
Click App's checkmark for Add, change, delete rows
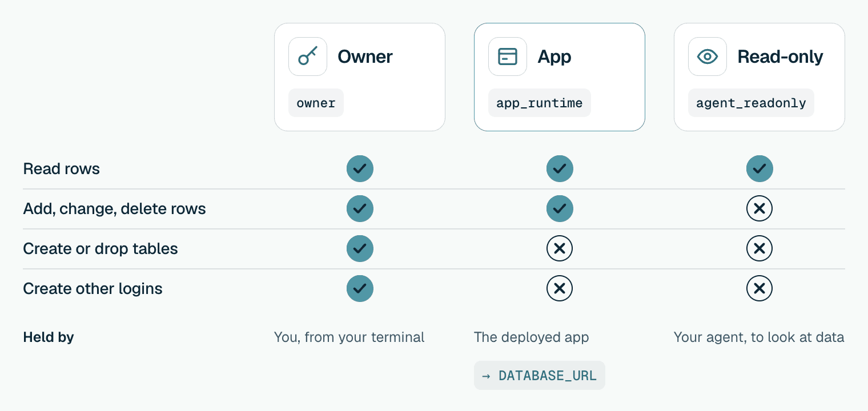coord(560,209)
